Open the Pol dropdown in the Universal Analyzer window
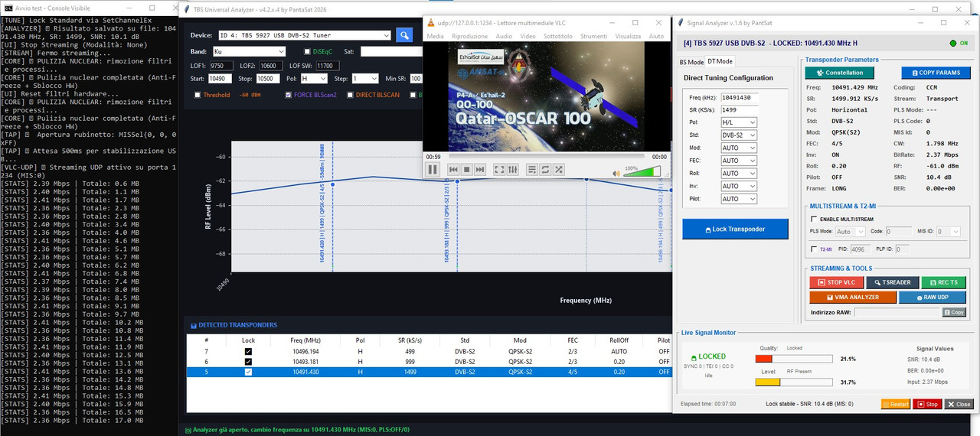Viewport: 980px width, 436px height. pos(323,78)
